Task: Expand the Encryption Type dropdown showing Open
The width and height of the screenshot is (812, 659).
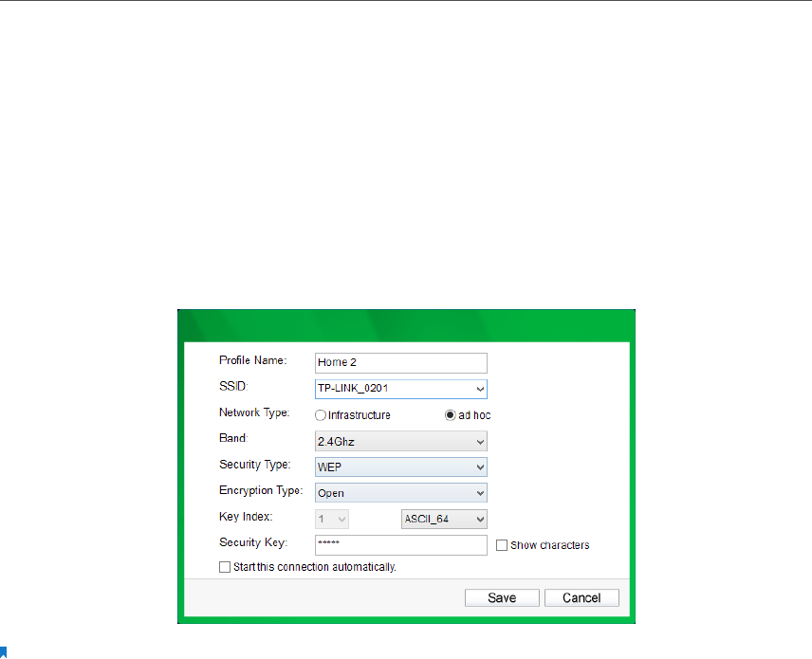Action: [x=401, y=493]
